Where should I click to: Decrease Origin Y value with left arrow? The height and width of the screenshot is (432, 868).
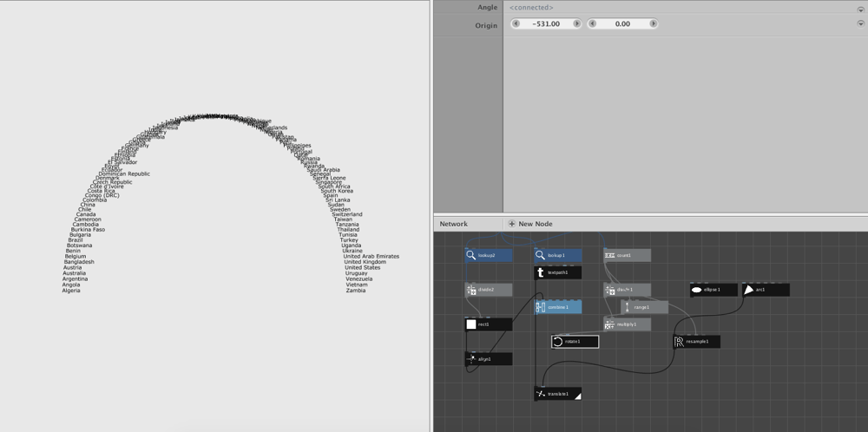pos(592,23)
